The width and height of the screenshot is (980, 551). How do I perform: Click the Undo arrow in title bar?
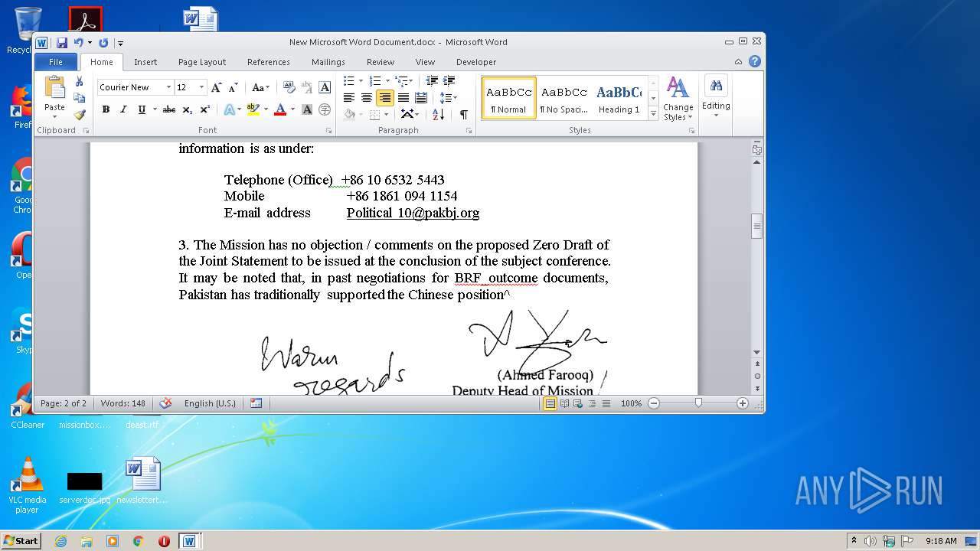click(x=78, y=43)
